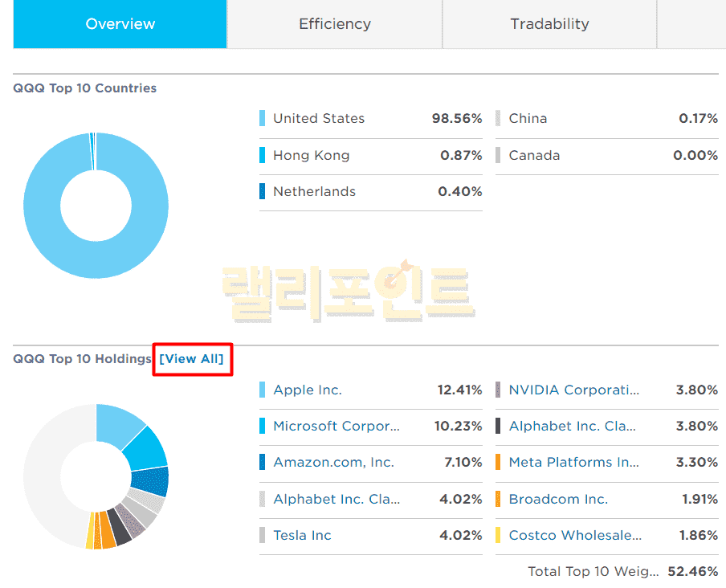The width and height of the screenshot is (726, 588).
Task: Click the United States legend color swatch
Action: pyautogui.click(x=263, y=118)
